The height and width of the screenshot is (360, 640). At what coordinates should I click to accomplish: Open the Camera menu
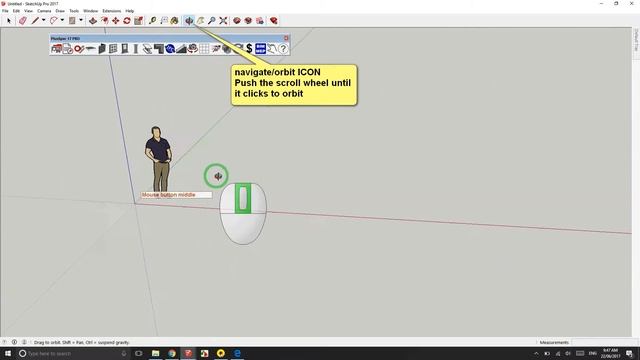point(44,11)
